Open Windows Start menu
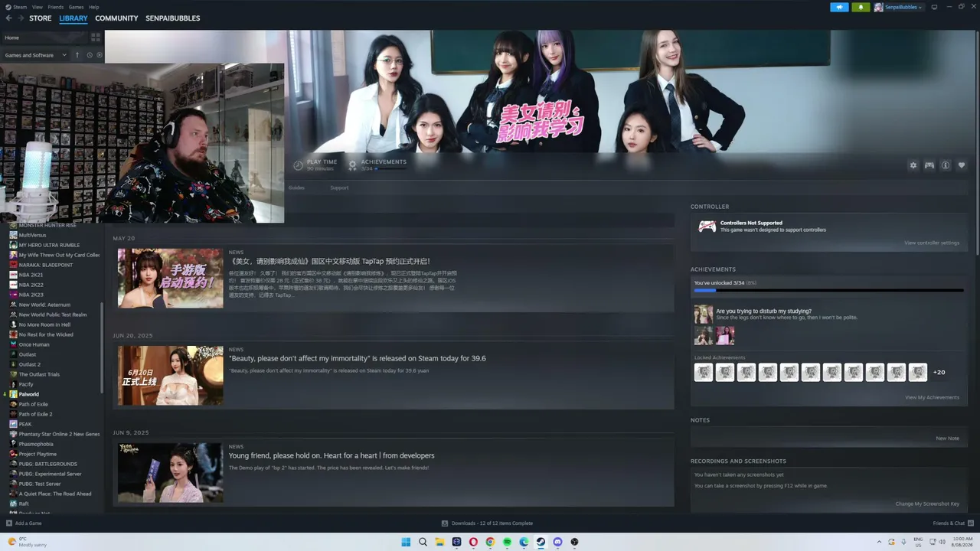Viewport: 980px width, 551px height. [406, 542]
